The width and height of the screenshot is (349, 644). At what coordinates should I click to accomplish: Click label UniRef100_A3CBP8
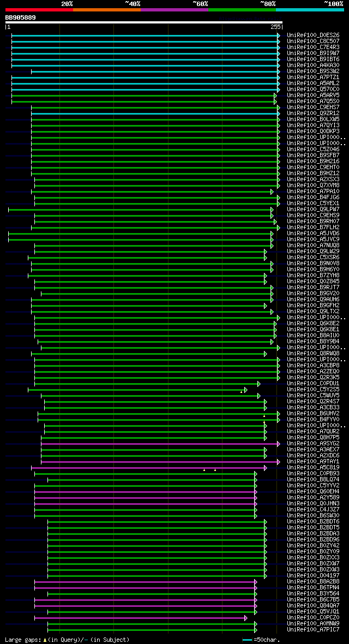pyautogui.click(x=313, y=365)
